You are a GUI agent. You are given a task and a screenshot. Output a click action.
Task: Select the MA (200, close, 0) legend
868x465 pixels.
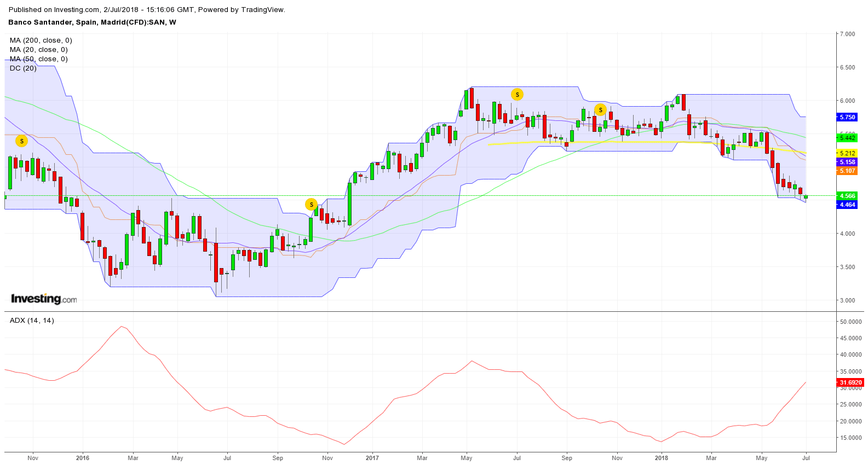pos(41,40)
